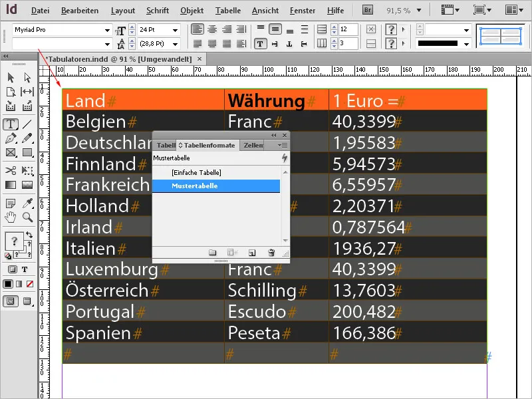Open workspace layout dropdown at top right

point(514,10)
